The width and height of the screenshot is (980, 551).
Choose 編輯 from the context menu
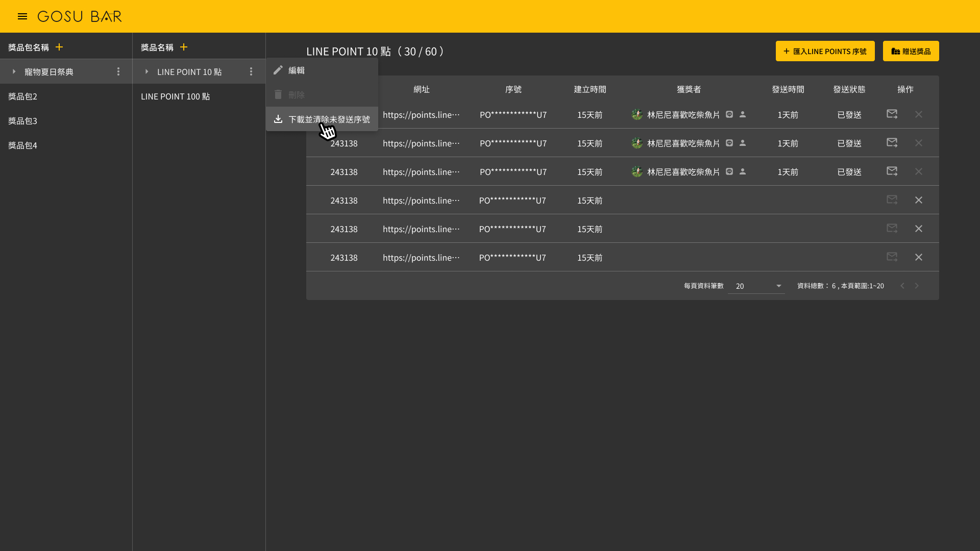[322, 70]
